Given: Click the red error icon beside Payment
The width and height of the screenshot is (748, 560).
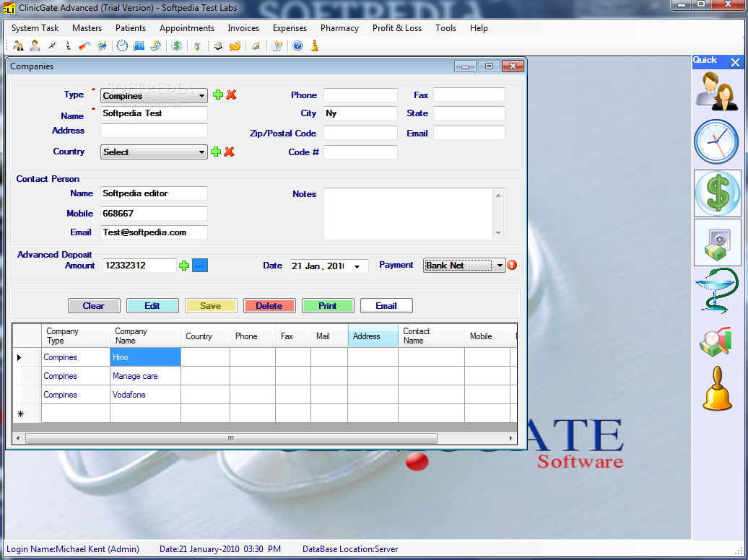Looking at the screenshot, I should tap(512, 266).
